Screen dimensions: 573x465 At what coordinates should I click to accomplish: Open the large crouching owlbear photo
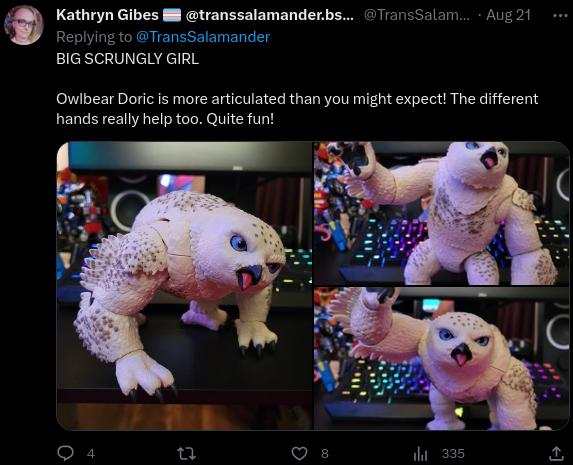[185, 286]
